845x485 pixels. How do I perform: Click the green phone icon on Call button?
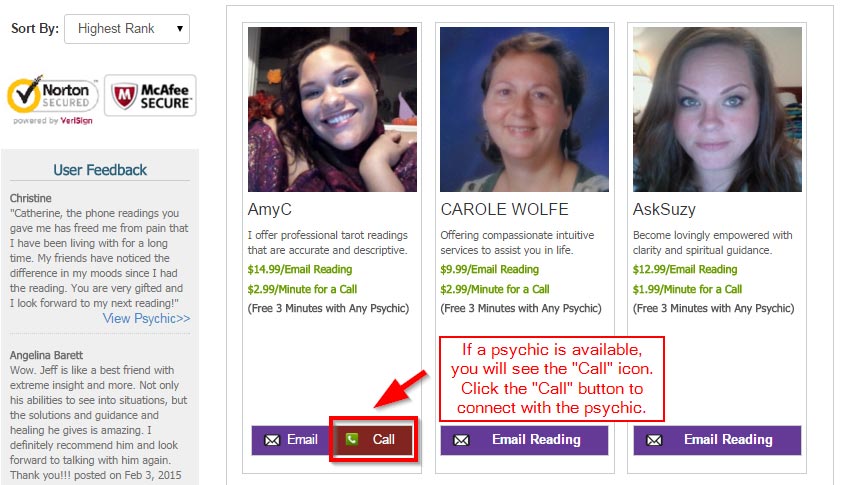click(x=351, y=439)
